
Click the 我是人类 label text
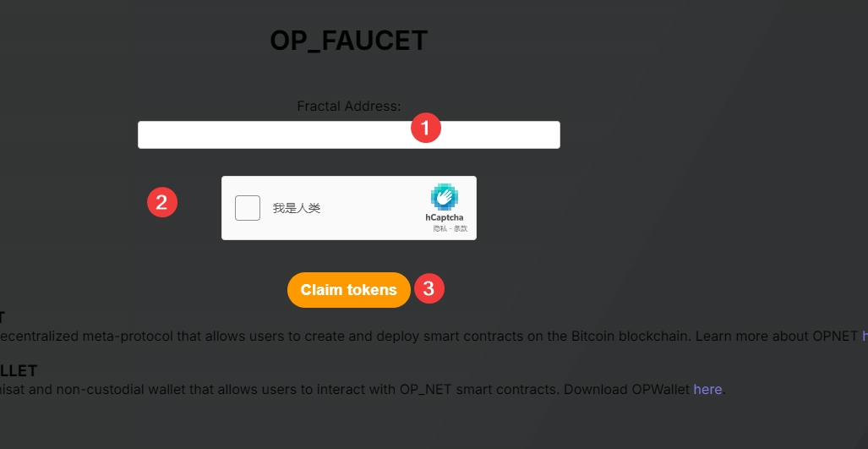point(297,208)
